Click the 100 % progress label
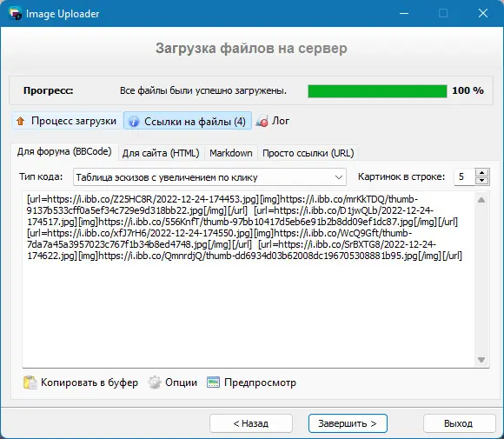The width and height of the screenshot is (504, 439). click(468, 90)
